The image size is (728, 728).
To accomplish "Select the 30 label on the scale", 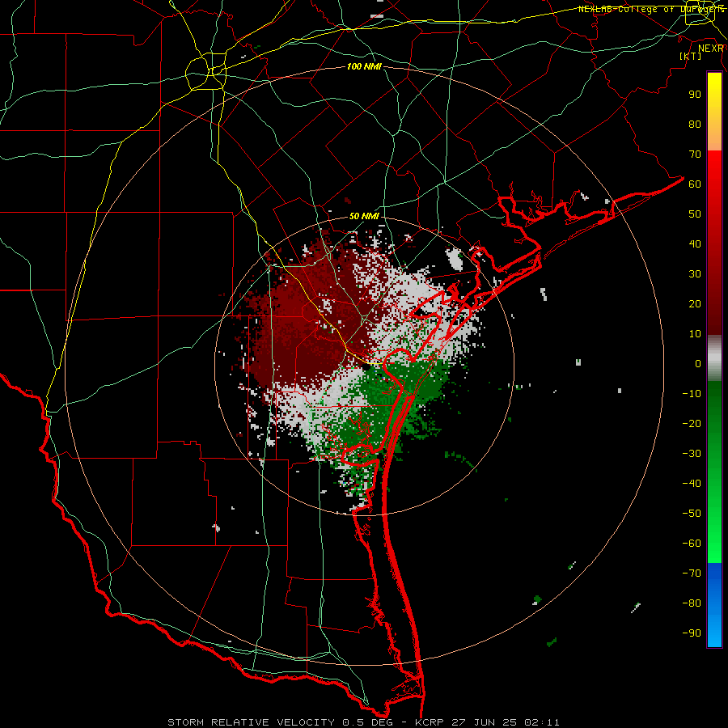I will [x=695, y=274].
